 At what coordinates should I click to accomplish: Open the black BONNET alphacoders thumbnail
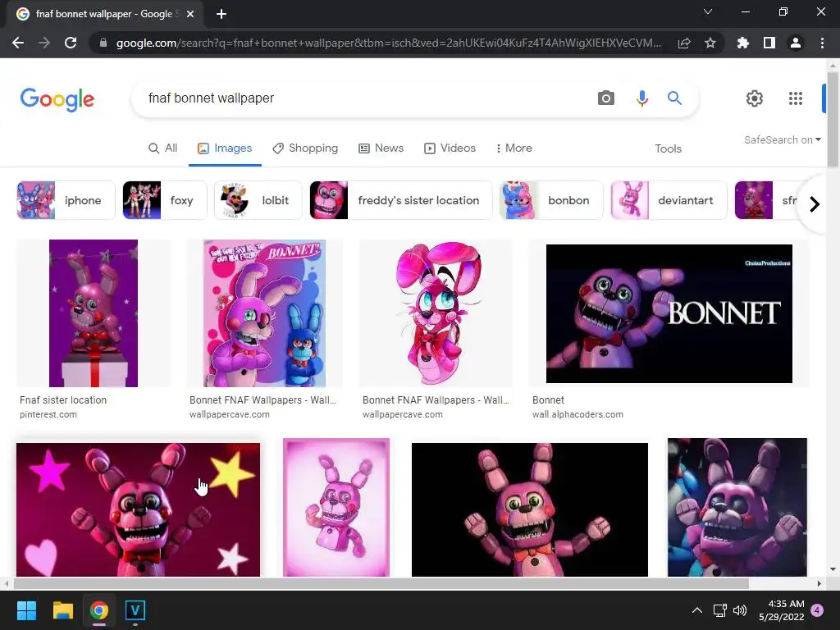click(669, 313)
